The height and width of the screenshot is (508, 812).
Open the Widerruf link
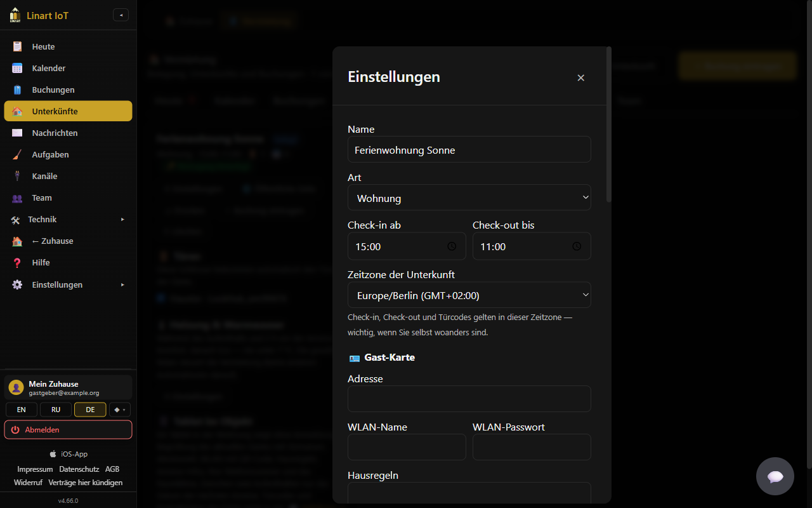tap(28, 483)
